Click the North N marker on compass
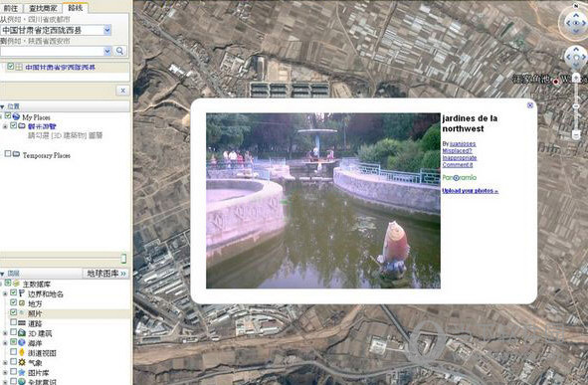This screenshot has height=385, width=588. (576, 6)
